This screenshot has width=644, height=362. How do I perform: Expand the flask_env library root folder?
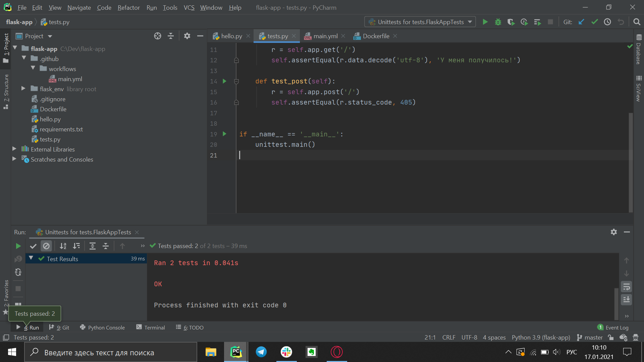click(23, 89)
